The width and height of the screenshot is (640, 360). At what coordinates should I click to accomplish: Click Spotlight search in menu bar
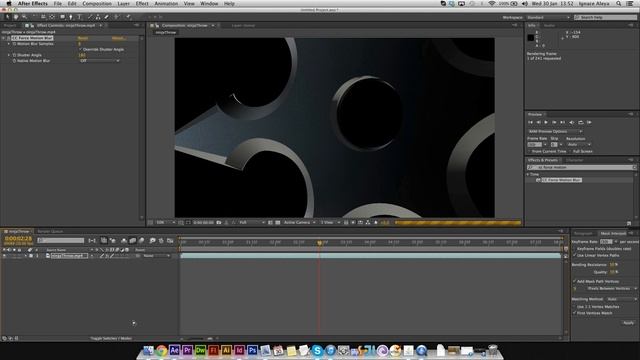[619, 3]
